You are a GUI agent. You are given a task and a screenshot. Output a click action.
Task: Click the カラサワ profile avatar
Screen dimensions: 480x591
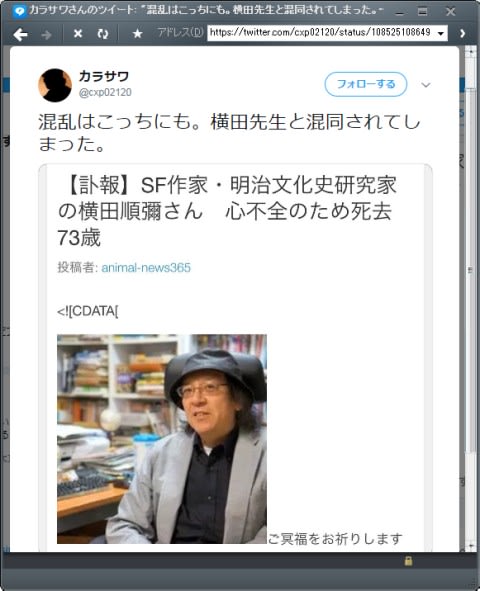pyautogui.click(x=55, y=85)
